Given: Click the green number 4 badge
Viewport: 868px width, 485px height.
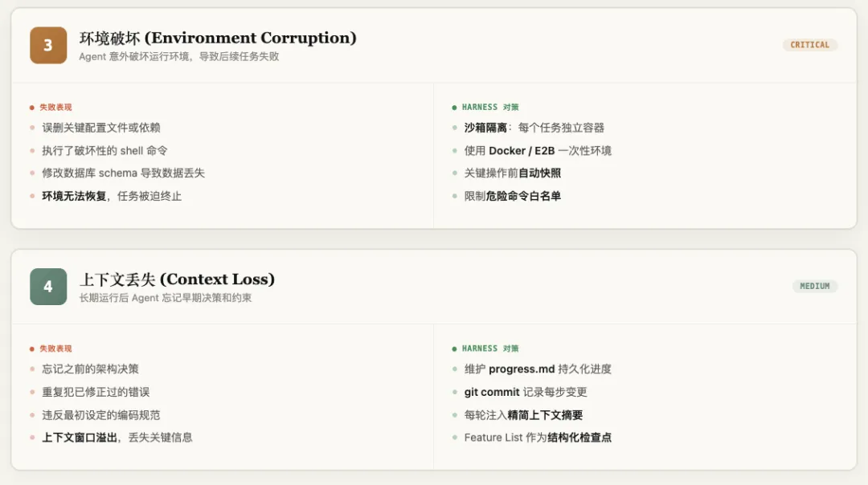Looking at the screenshot, I should (48, 287).
